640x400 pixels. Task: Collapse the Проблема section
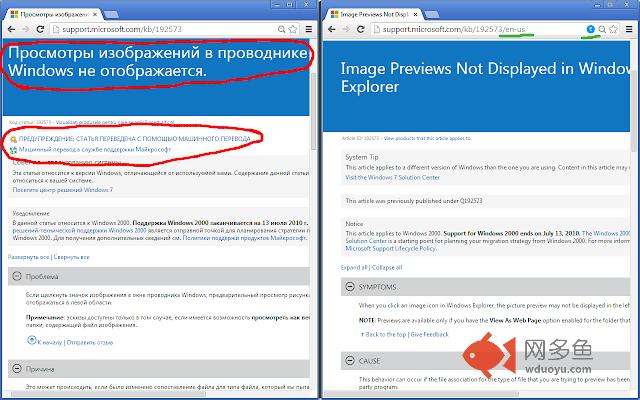pyautogui.click(x=17, y=276)
